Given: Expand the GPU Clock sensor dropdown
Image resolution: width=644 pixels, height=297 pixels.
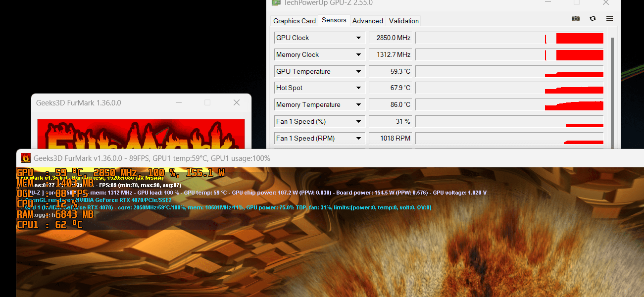Looking at the screenshot, I should (358, 38).
